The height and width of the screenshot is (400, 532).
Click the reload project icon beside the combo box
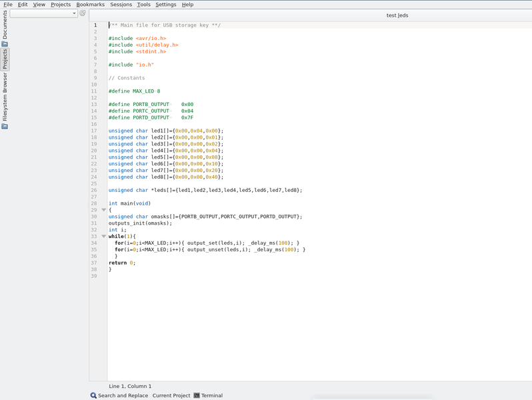click(83, 13)
